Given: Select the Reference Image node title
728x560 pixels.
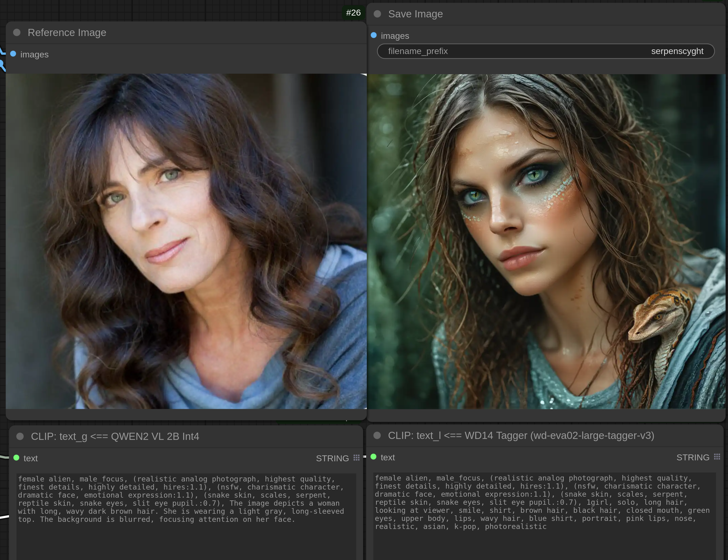Looking at the screenshot, I should pyautogui.click(x=67, y=32).
